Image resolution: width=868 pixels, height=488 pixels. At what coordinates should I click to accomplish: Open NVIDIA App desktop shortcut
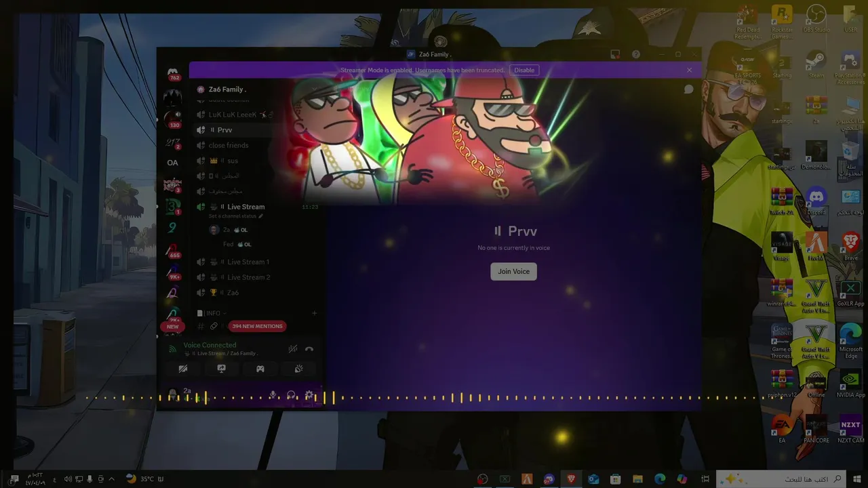(x=851, y=384)
